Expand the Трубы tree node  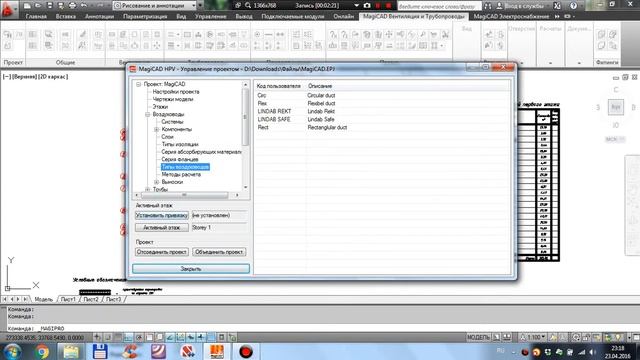pyautogui.click(x=147, y=189)
